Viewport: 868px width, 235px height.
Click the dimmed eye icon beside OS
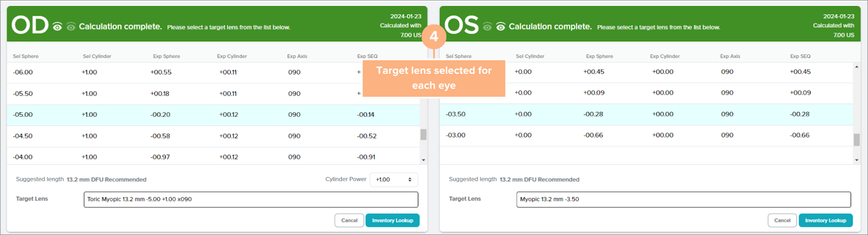tap(487, 27)
